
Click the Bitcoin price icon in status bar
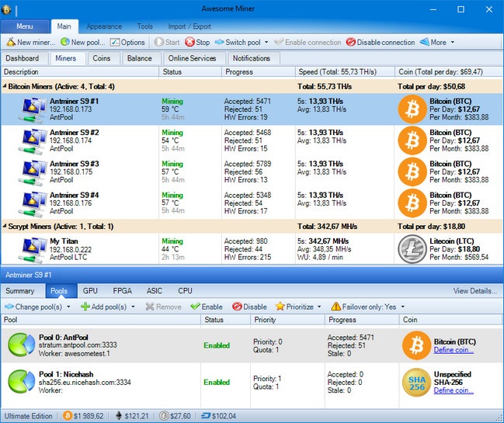coord(68,416)
